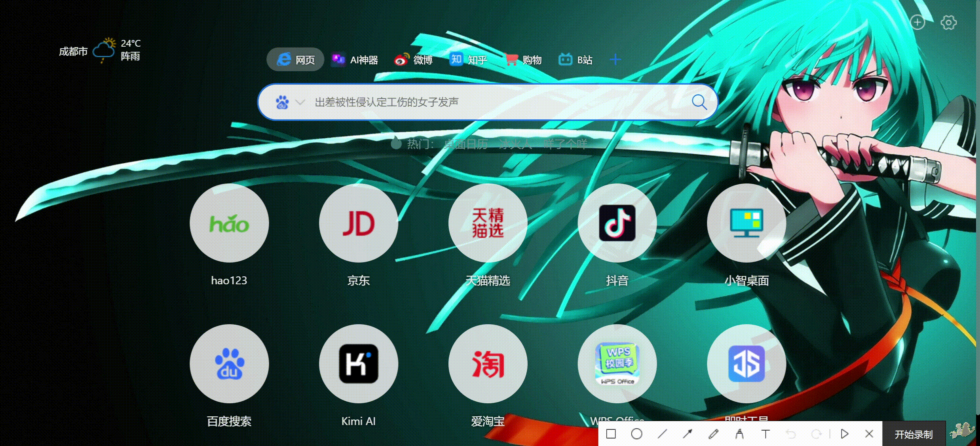Expand the Baidu search engine dropdown chevron
Screen dimensions: 980x446
[300, 102]
